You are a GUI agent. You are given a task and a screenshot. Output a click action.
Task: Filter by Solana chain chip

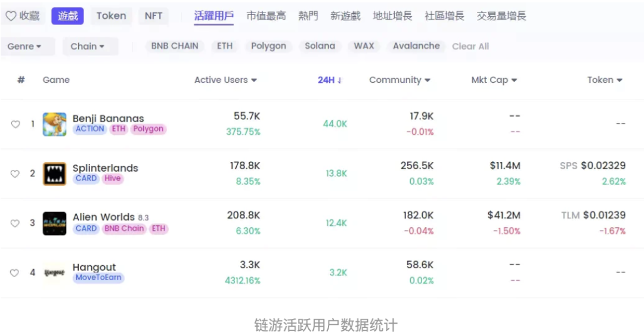320,46
